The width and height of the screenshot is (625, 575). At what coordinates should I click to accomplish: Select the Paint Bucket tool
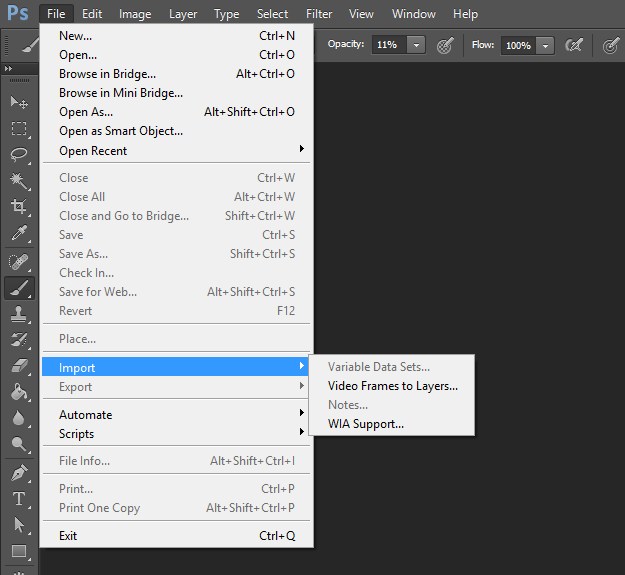19,392
